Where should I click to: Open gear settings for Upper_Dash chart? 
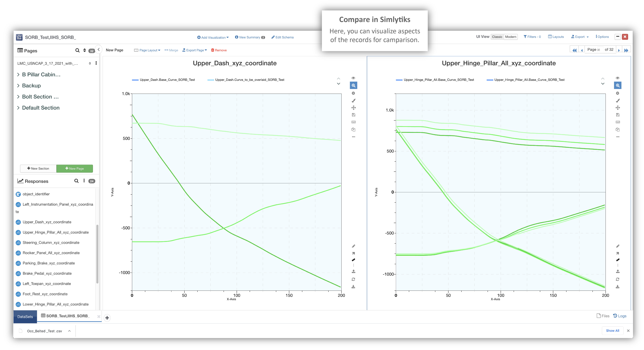pos(353,93)
